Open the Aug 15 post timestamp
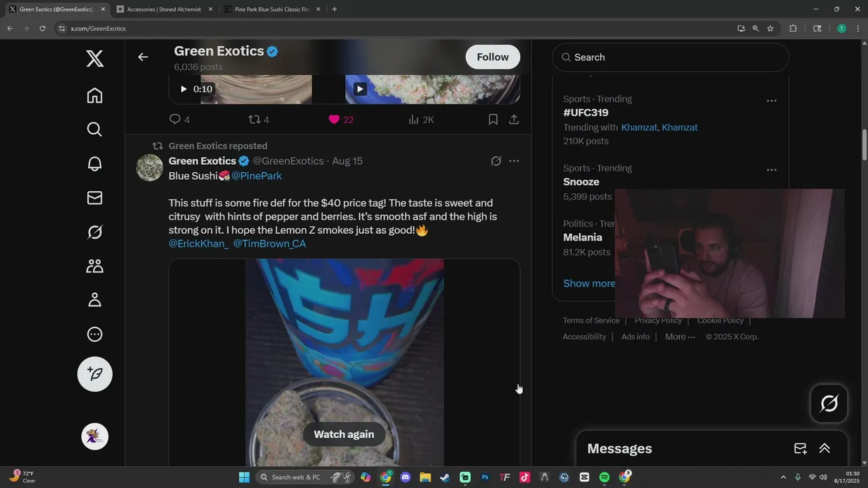868x488 pixels. [347, 161]
